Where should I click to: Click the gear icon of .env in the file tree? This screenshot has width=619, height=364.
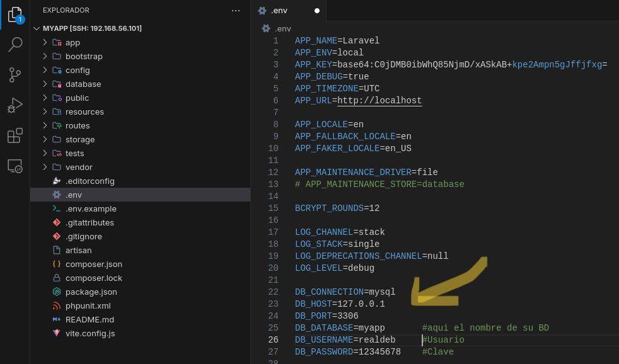pos(57,195)
